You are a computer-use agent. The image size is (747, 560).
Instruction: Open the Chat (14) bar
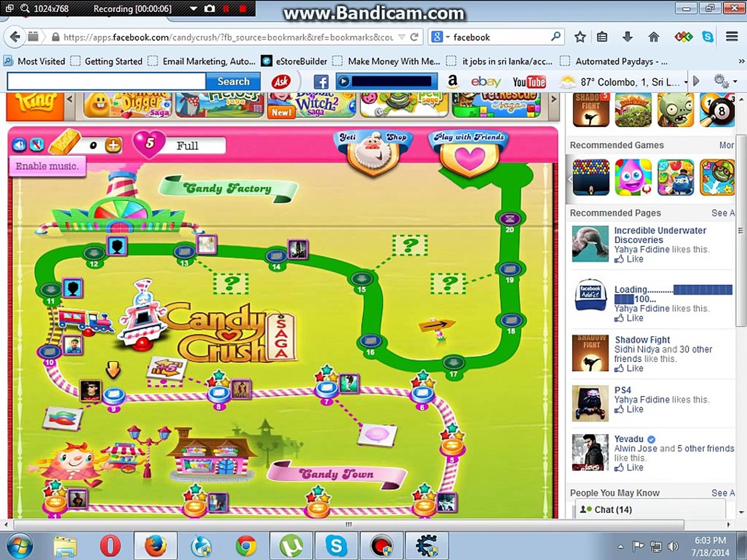[650, 510]
